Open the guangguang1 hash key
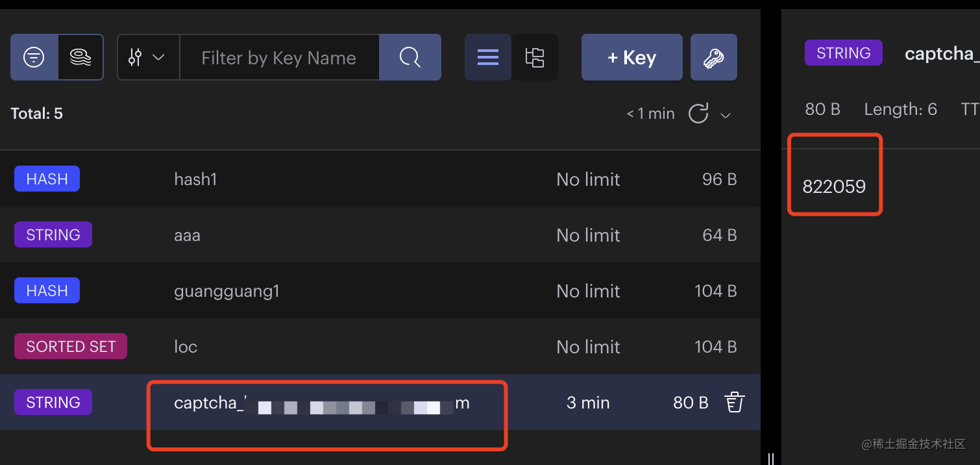The height and width of the screenshot is (465, 980). [x=380, y=290]
